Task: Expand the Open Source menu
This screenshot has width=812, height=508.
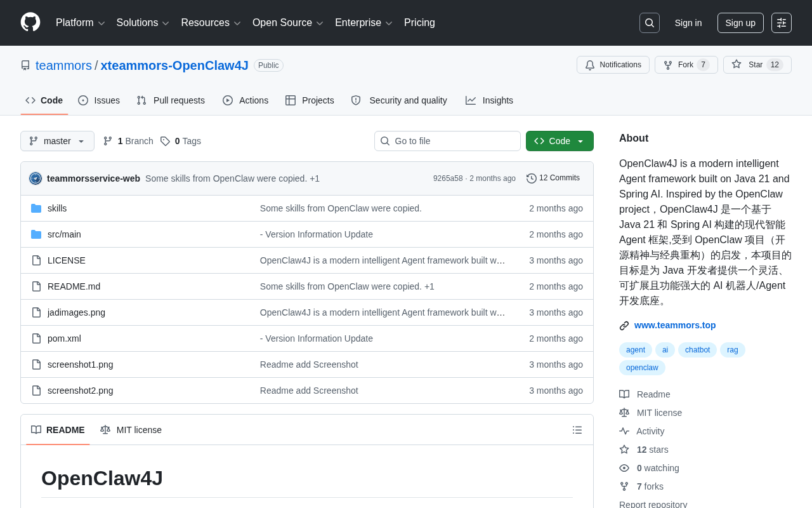Action: 288,23
